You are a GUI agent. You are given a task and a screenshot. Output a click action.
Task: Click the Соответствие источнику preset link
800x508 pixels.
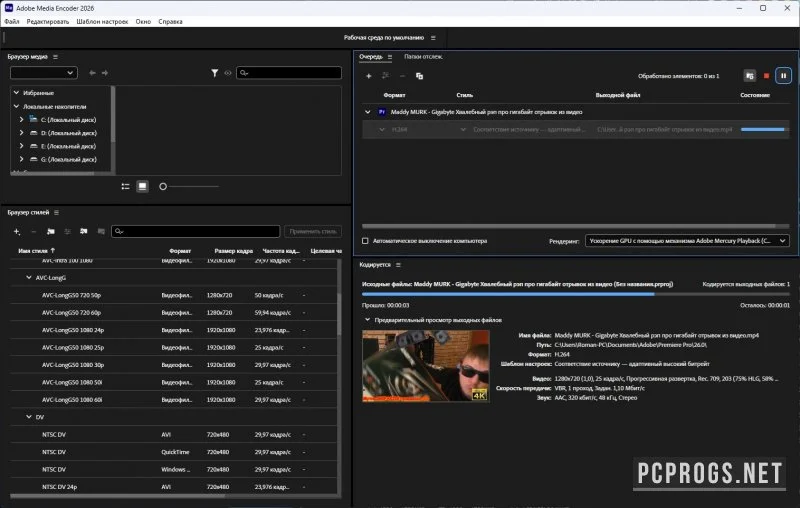527,130
